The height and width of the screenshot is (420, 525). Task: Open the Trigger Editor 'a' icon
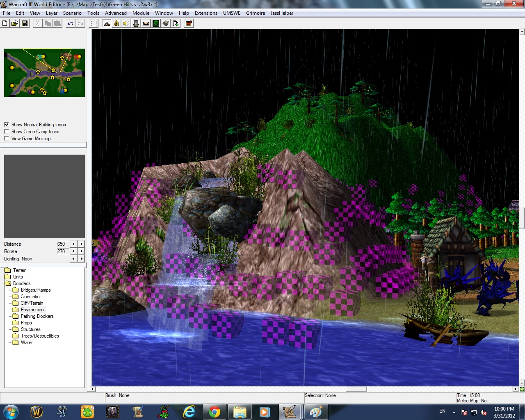[x=116, y=23]
